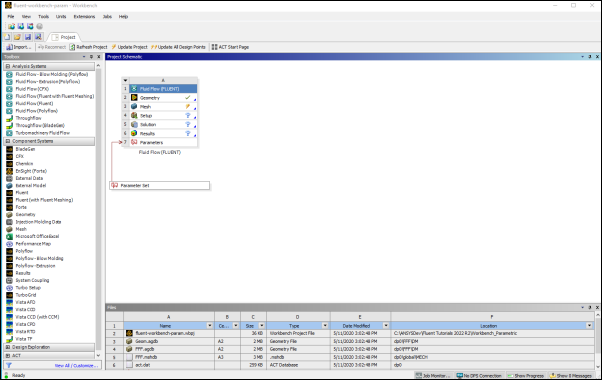The image size is (602, 380).
Task: Select the Chemkin component icon
Action: [x=9, y=164]
